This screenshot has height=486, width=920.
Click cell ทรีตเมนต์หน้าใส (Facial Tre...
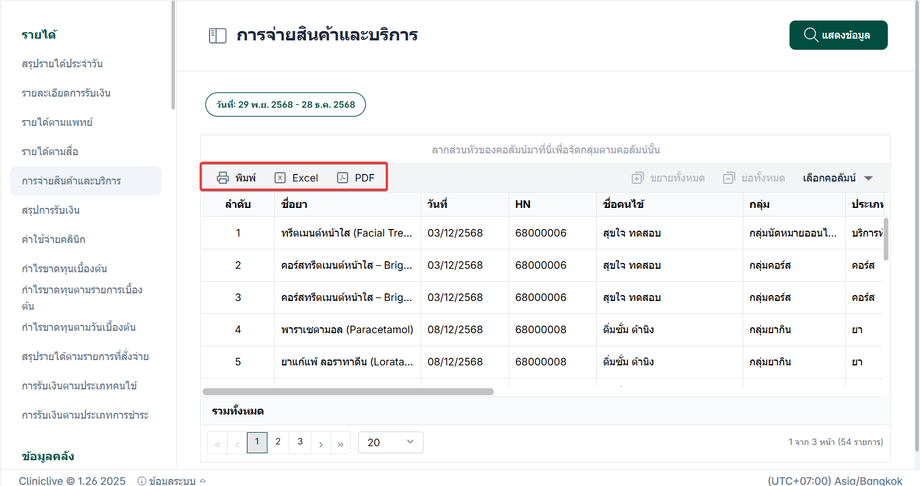347,233
